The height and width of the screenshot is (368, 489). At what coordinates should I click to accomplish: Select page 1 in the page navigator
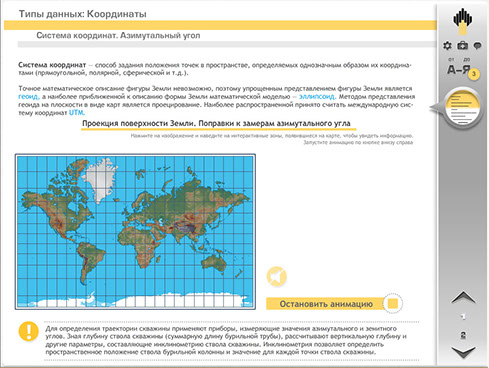pos(463,316)
